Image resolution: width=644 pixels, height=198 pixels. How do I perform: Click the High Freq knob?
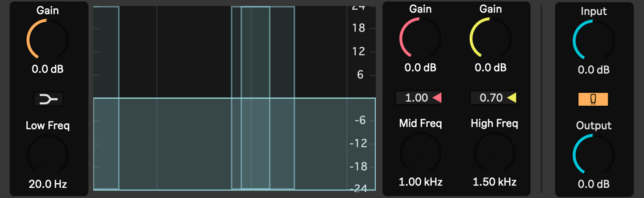[494, 153]
